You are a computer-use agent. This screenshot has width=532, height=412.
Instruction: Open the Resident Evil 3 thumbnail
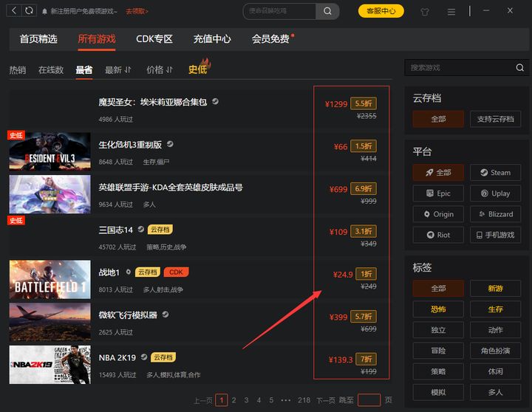coord(50,151)
